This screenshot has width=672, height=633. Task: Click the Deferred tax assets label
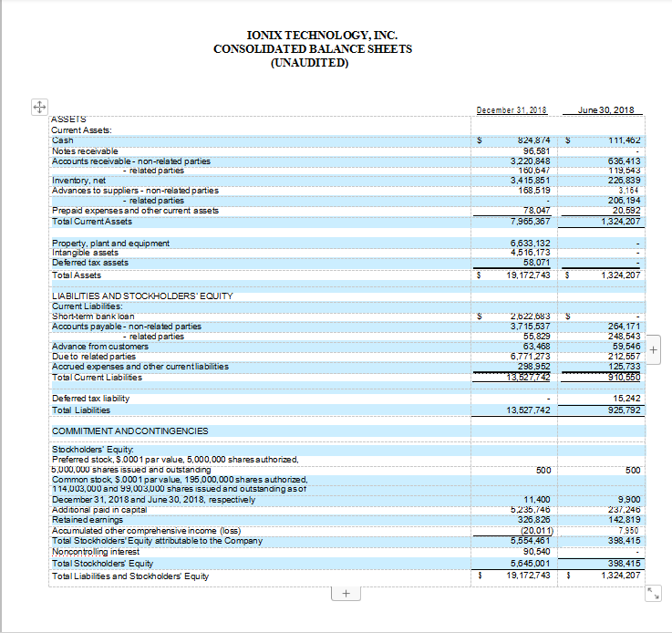pyautogui.click(x=90, y=263)
